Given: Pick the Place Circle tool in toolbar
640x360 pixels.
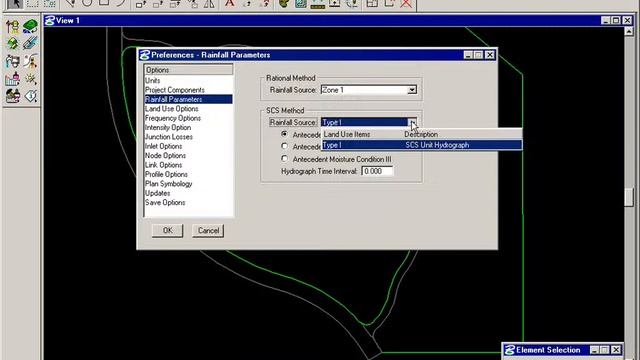Looking at the screenshot, I should coord(87,4).
